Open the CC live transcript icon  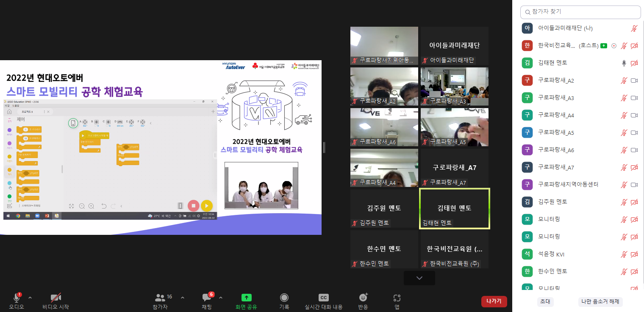point(323,298)
